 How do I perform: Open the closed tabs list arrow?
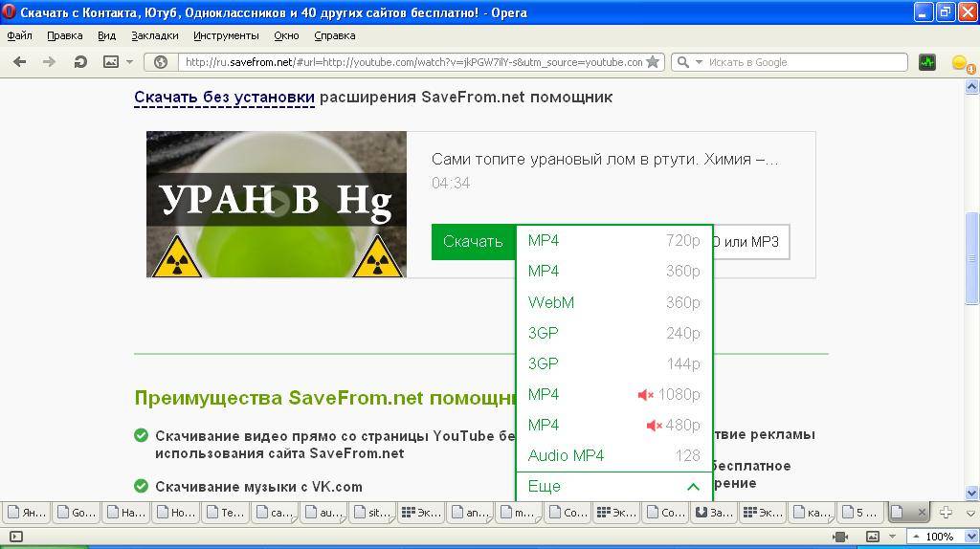[970, 514]
